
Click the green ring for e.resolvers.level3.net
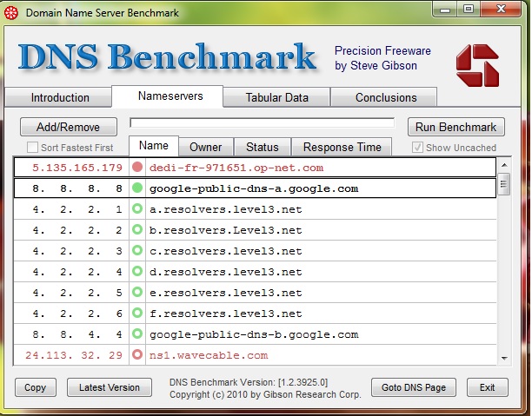click(x=137, y=293)
